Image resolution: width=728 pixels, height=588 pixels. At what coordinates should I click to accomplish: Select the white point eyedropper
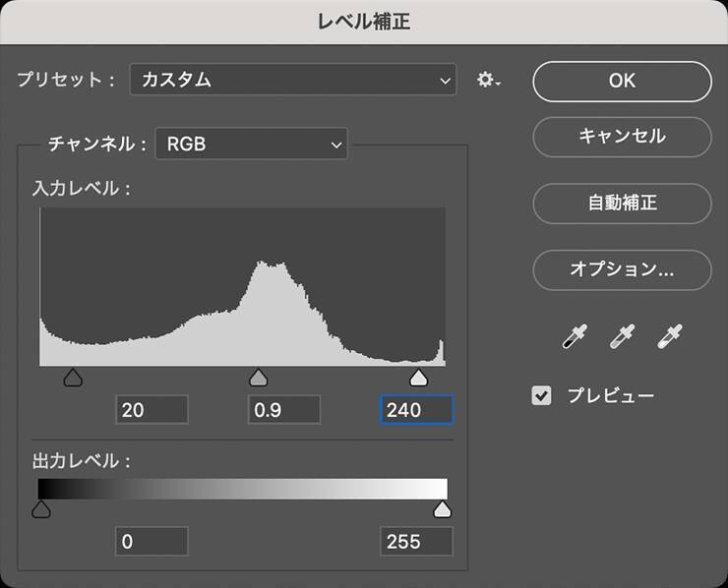click(671, 337)
